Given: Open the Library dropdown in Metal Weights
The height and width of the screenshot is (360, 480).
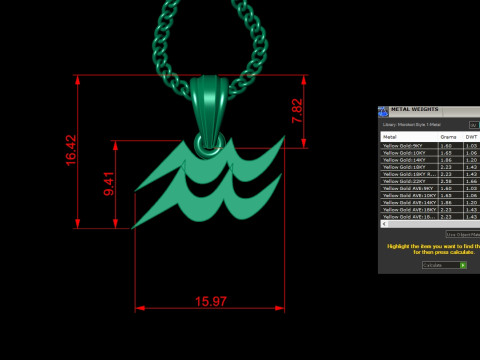Looking at the screenshot, I should [474, 125].
